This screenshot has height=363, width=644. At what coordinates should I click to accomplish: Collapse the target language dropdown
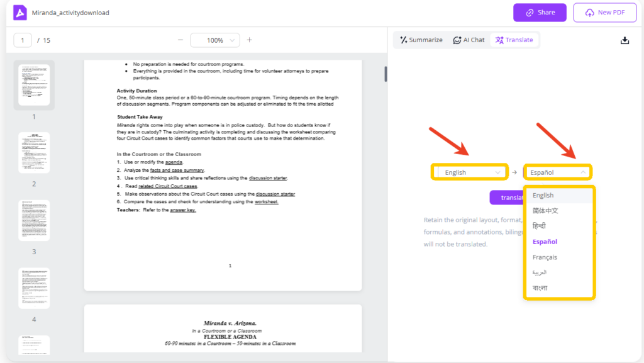pos(557,171)
